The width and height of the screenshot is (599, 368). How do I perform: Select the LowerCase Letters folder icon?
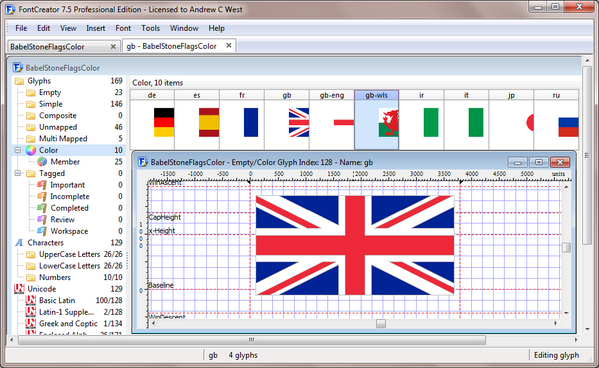[x=31, y=266]
